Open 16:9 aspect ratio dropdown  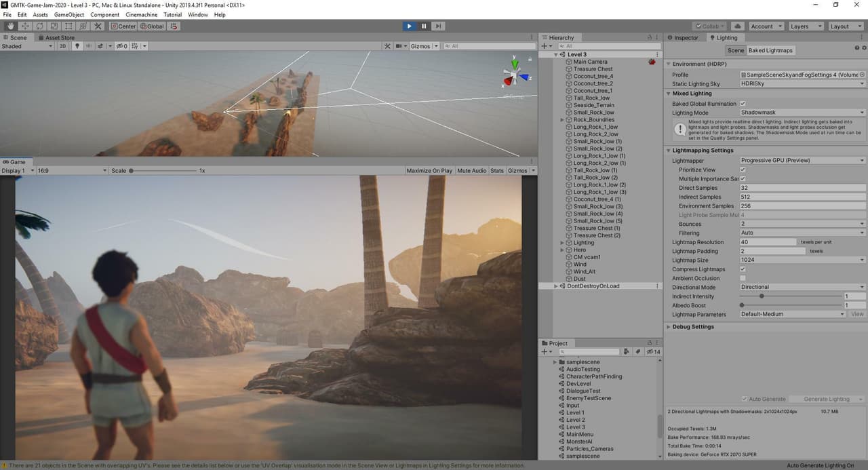click(x=73, y=170)
